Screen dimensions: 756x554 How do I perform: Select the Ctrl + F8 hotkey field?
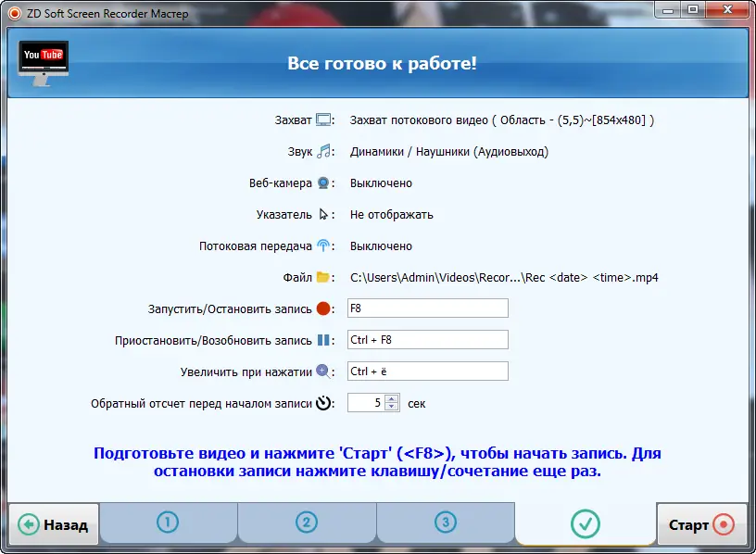(x=428, y=339)
